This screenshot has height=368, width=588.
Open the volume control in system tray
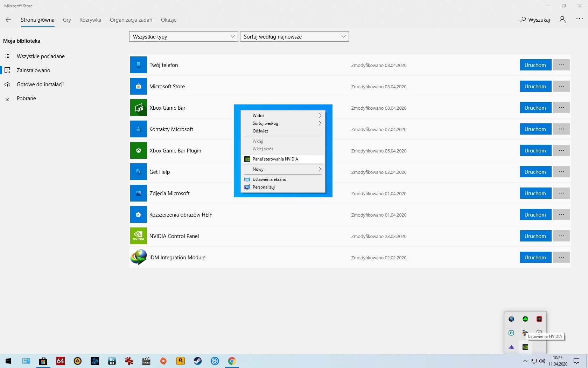click(x=542, y=361)
